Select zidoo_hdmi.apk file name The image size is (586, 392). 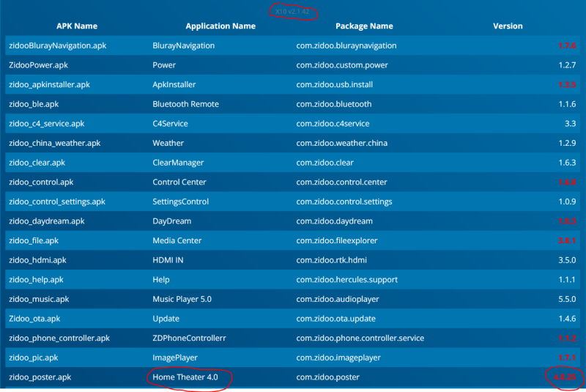point(37,260)
